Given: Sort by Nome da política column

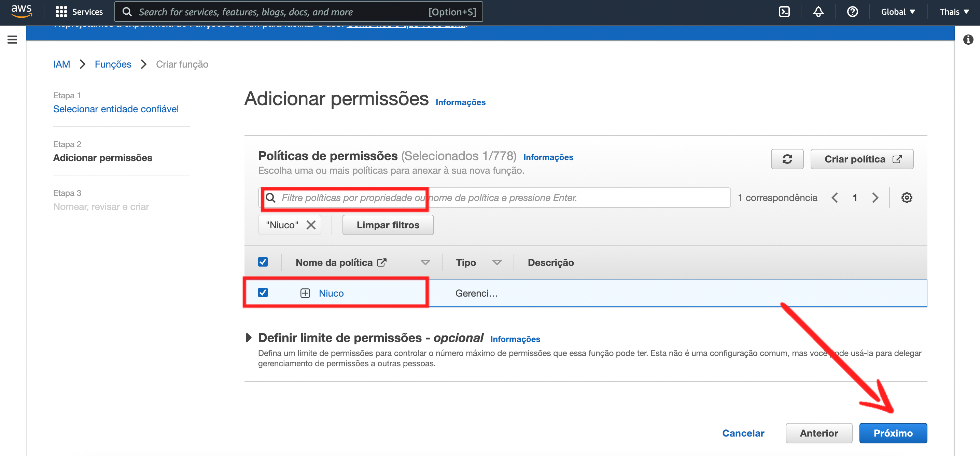Looking at the screenshot, I should (x=425, y=262).
